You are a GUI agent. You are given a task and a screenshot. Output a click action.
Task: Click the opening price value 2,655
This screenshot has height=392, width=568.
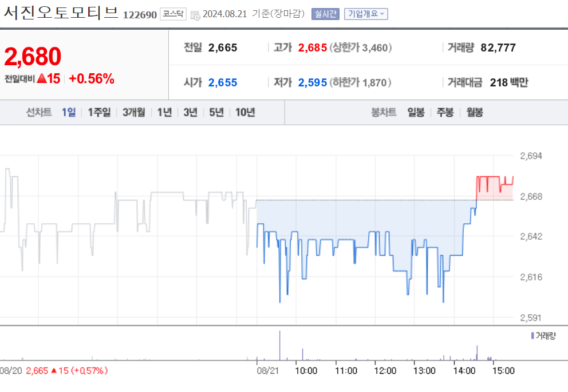click(222, 82)
